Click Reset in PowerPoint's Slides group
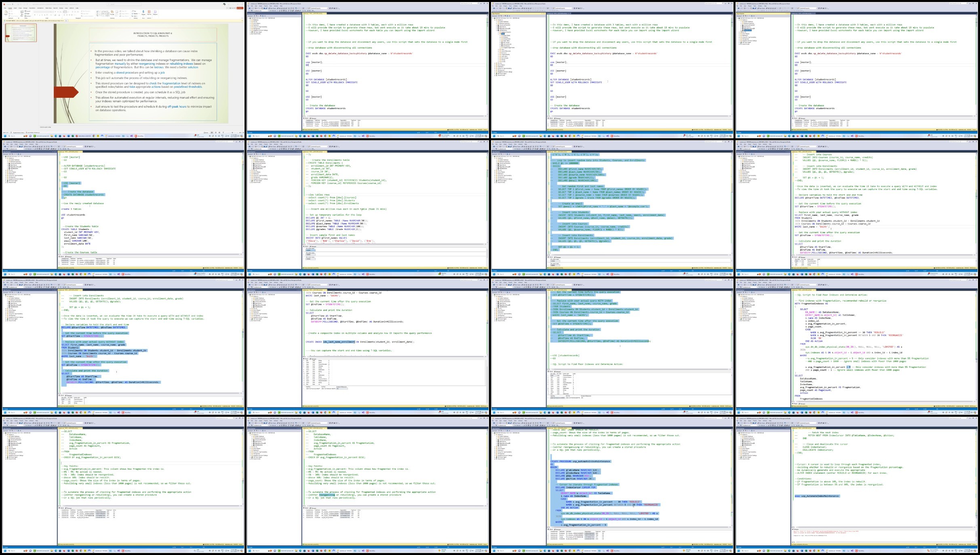The width and height of the screenshot is (980, 555). coord(27,13)
